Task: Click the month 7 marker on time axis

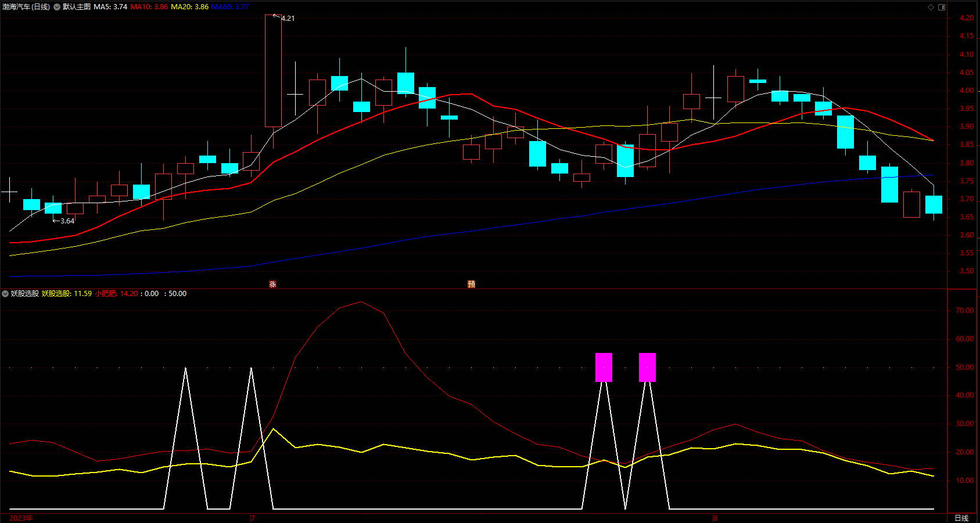Action: coord(253,518)
